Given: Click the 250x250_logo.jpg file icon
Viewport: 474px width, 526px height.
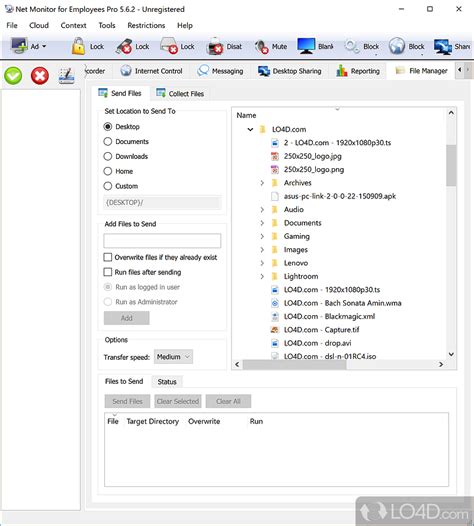Looking at the screenshot, I should (x=275, y=156).
